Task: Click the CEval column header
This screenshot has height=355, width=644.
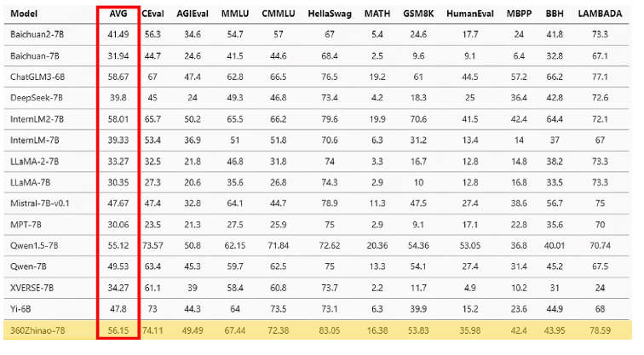Action: tap(152, 14)
